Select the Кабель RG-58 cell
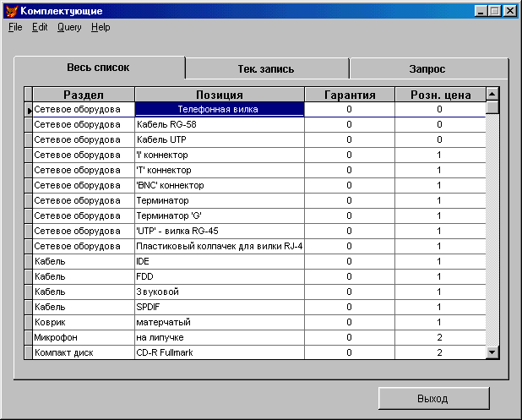Viewport: 522px width, 420px height. point(220,124)
